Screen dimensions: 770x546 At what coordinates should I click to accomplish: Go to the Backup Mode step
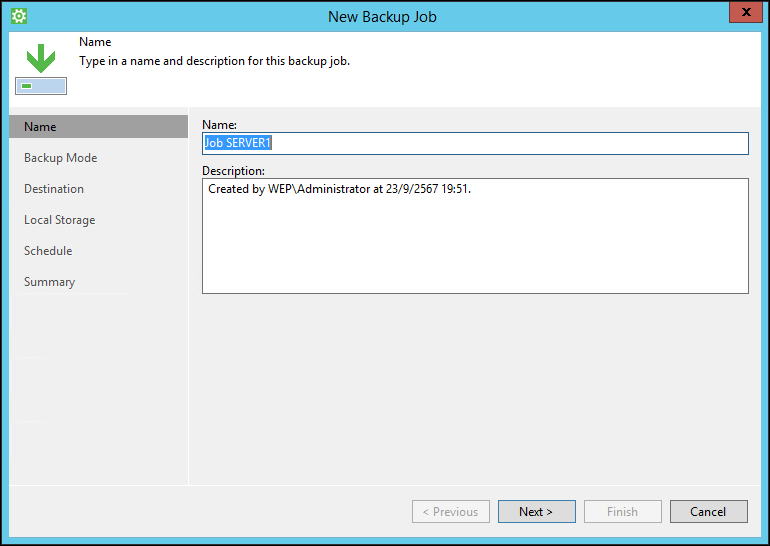tap(60, 158)
